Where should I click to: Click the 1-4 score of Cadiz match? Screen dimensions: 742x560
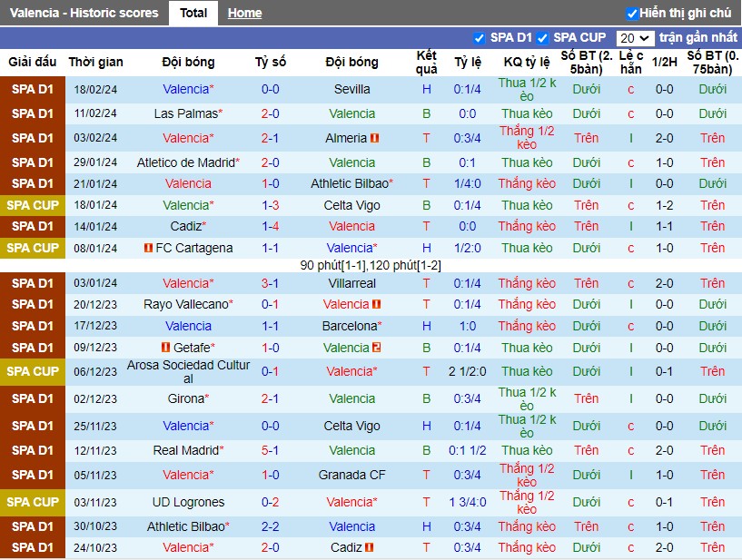pyautogui.click(x=271, y=226)
